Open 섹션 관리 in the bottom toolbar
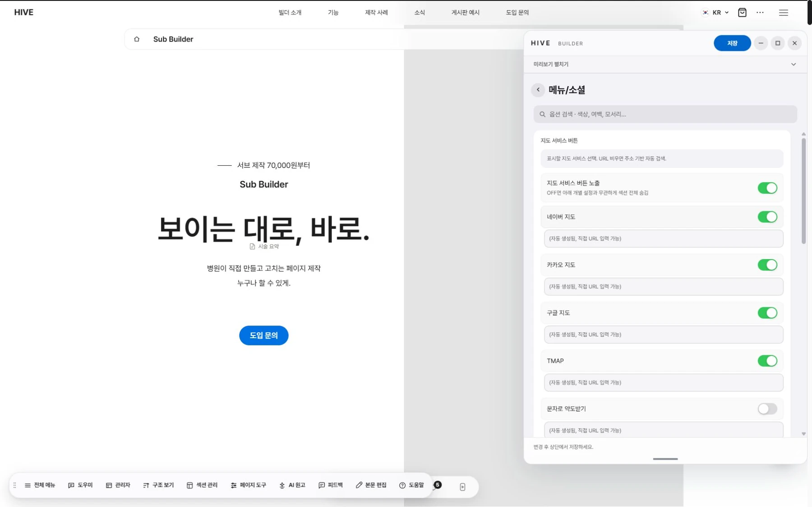This screenshot has height=507, width=812. (202, 485)
